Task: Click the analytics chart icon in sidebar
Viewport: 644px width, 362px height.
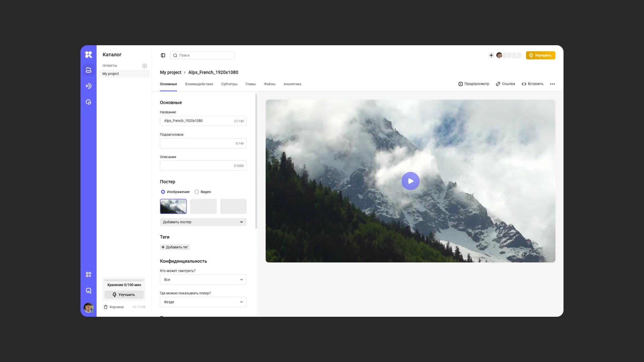Action: click(x=89, y=102)
